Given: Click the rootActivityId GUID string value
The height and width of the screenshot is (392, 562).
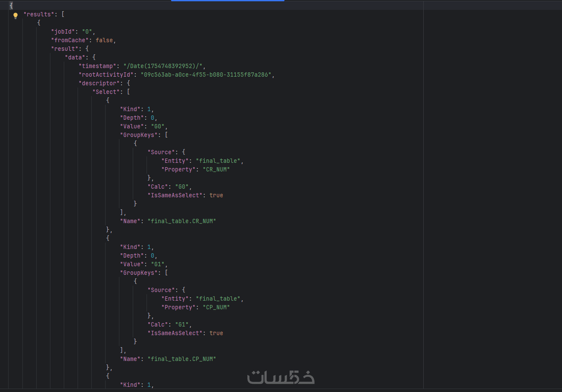Looking at the screenshot, I should pos(207,75).
